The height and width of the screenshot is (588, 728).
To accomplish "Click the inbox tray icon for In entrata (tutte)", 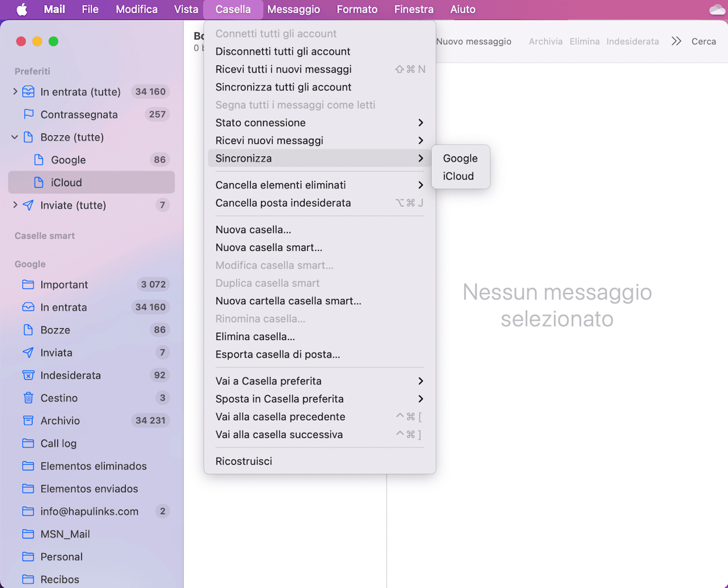I will click(28, 92).
